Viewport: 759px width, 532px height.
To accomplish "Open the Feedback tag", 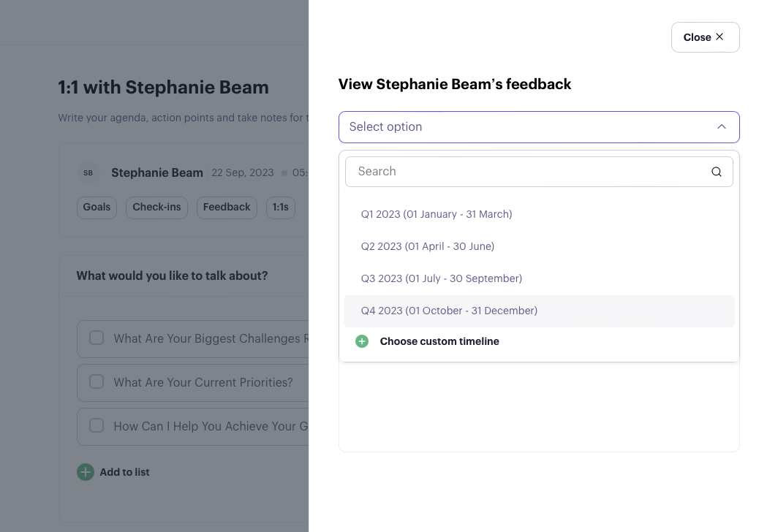I will point(227,208).
